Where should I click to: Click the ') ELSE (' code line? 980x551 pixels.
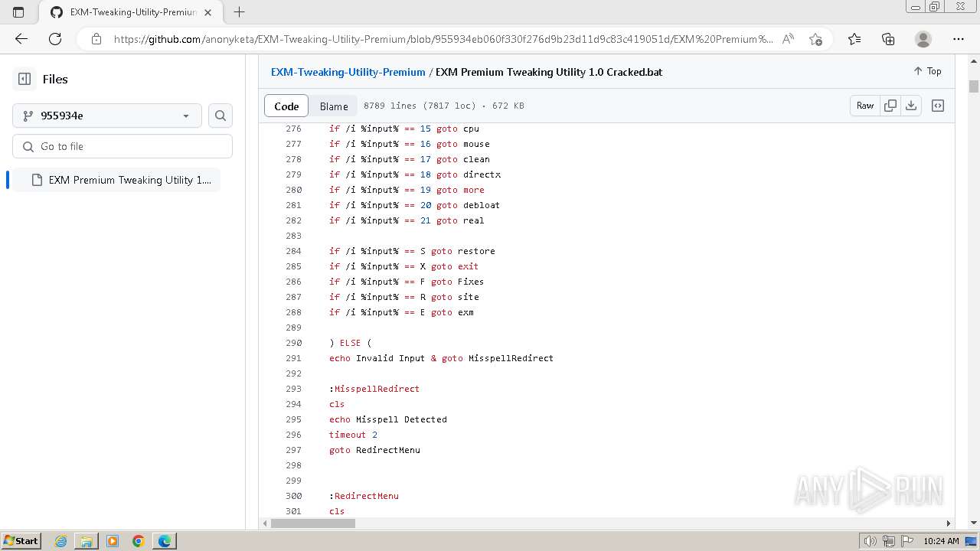[x=350, y=343]
